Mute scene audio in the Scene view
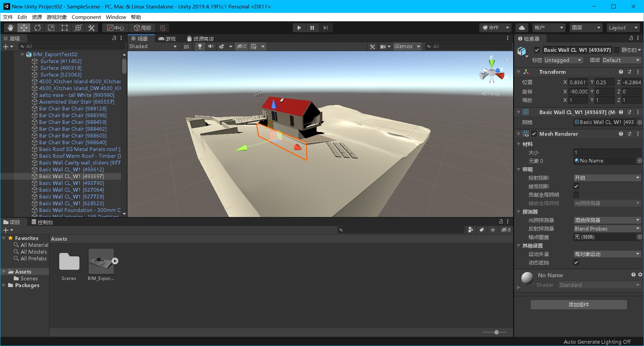Screen dimensions: 644x346 point(211,46)
